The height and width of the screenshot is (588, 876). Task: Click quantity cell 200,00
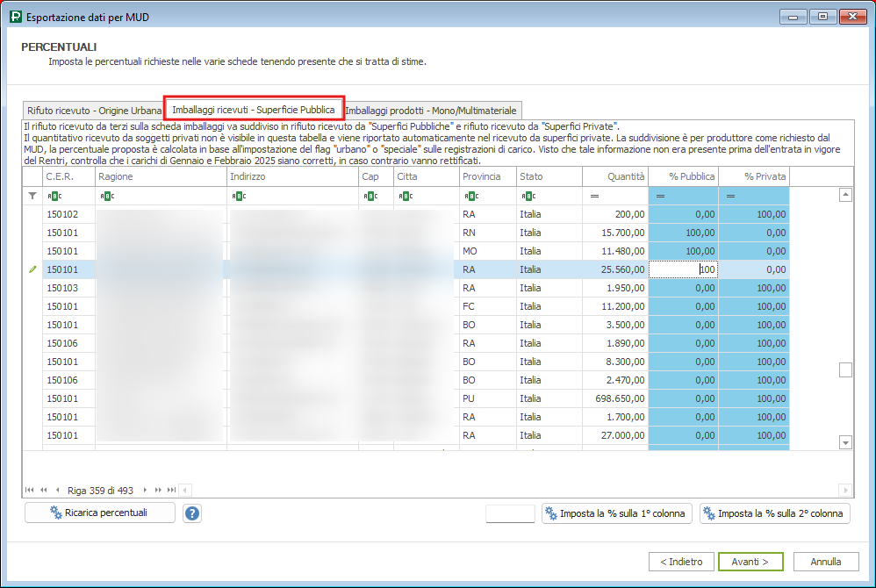click(615, 214)
